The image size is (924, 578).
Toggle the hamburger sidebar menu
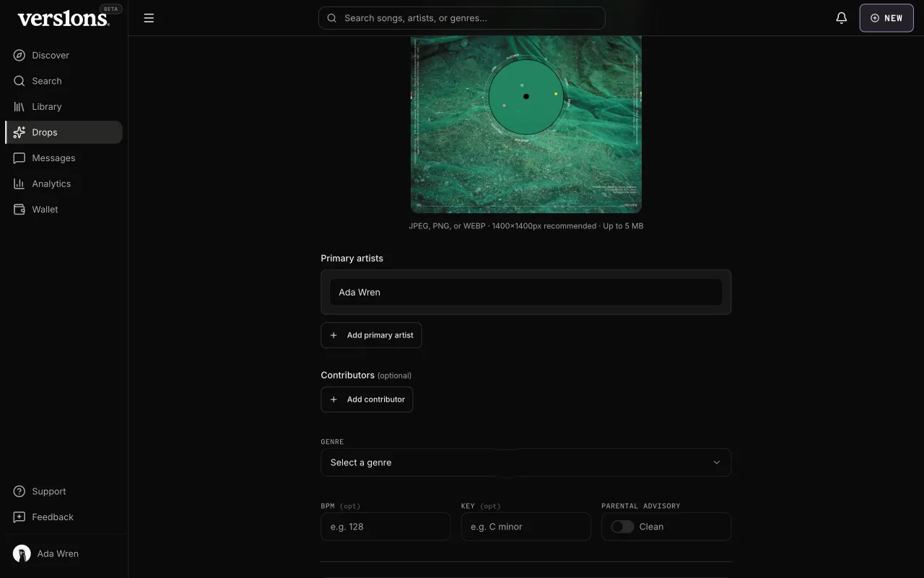tap(149, 18)
